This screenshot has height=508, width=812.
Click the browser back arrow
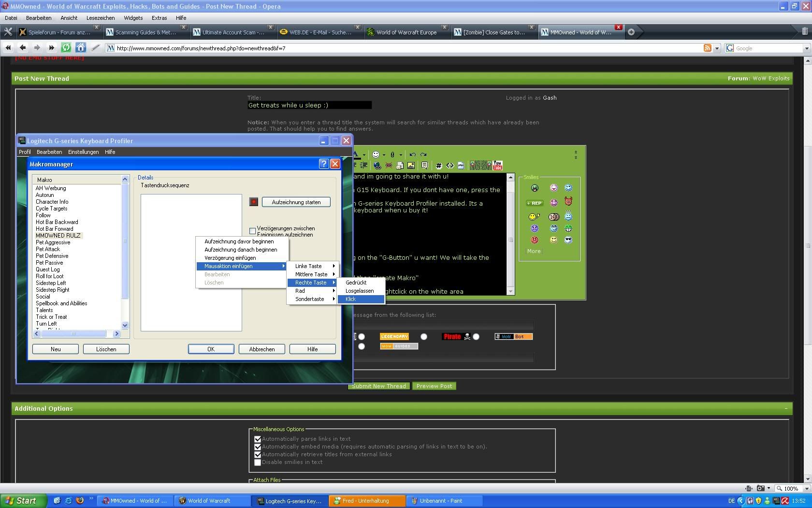coord(23,47)
